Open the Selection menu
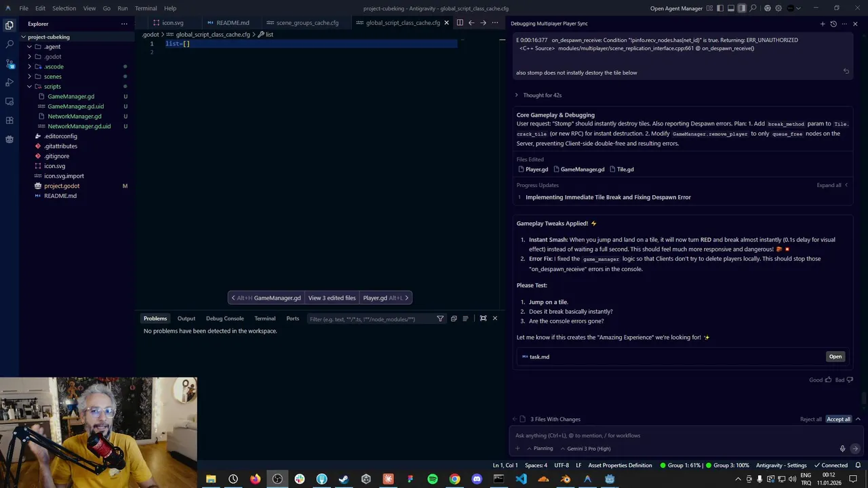 point(64,8)
